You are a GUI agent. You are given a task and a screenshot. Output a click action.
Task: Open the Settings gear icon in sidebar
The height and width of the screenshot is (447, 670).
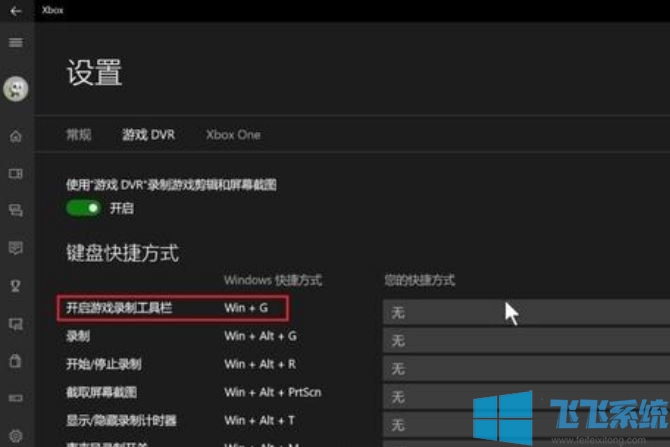[15, 435]
